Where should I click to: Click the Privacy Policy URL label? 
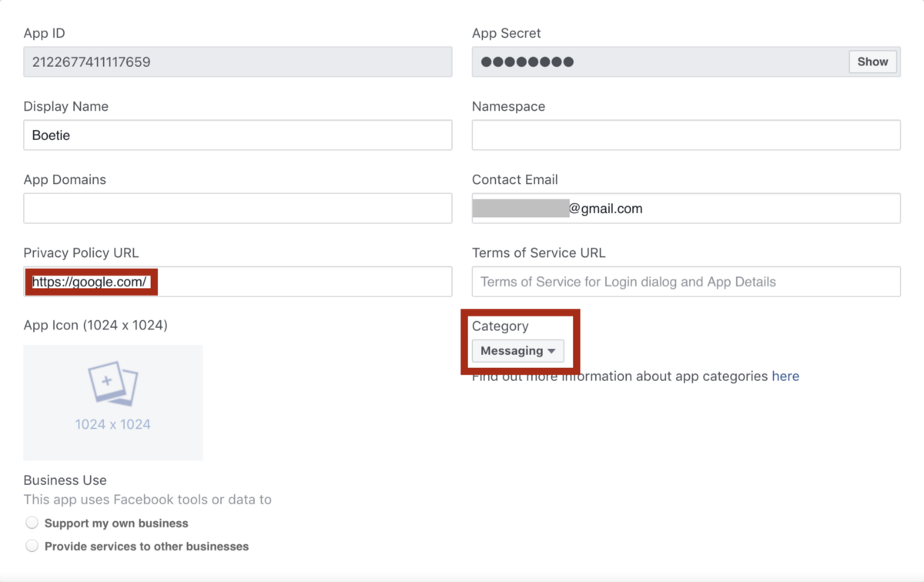(x=81, y=253)
